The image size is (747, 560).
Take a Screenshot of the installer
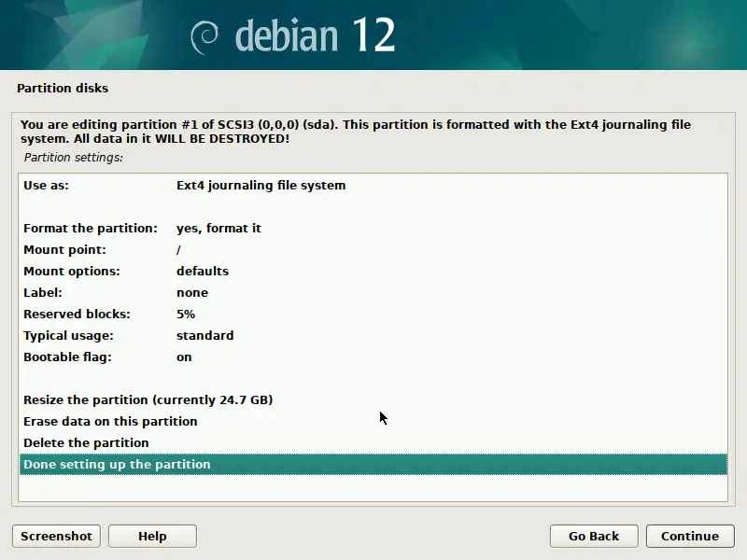point(56,536)
